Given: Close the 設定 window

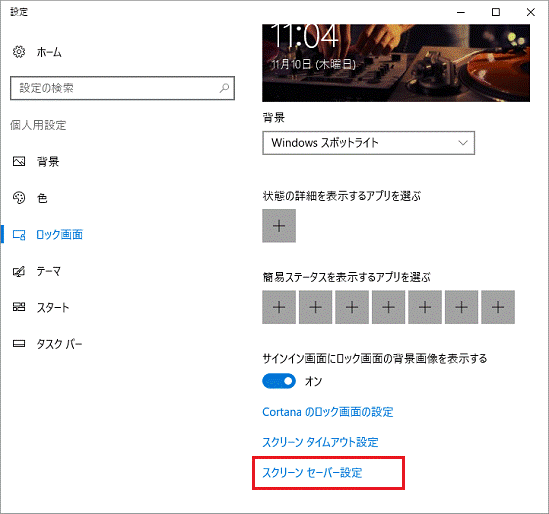Looking at the screenshot, I should point(530,12).
